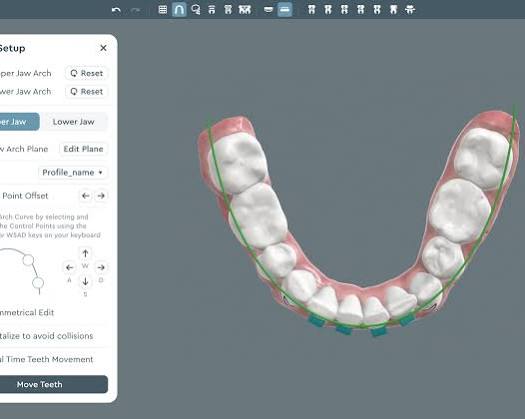The height and width of the screenshot is (419, 525).
Task: Move control point down with S arrow
Action: 85,281
